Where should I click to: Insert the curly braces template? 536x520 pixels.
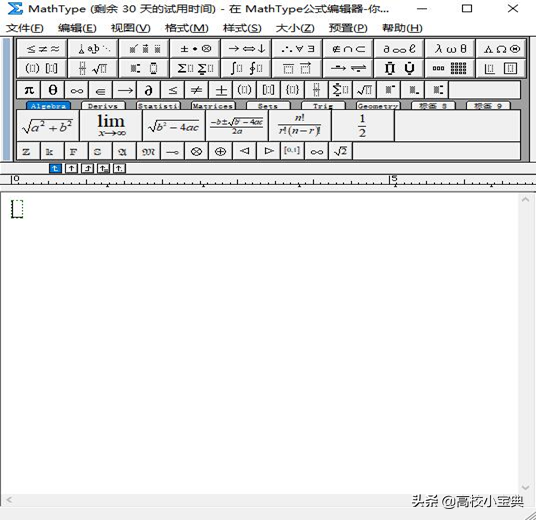point(293,90)
